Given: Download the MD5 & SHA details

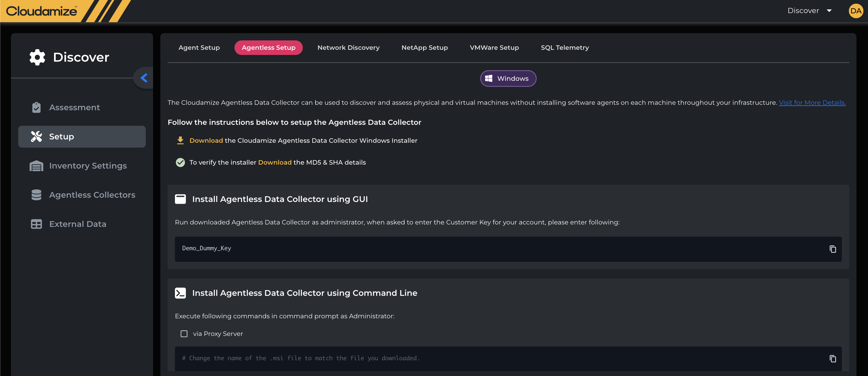Looking at the screenshot, I should tap(275, 162).
